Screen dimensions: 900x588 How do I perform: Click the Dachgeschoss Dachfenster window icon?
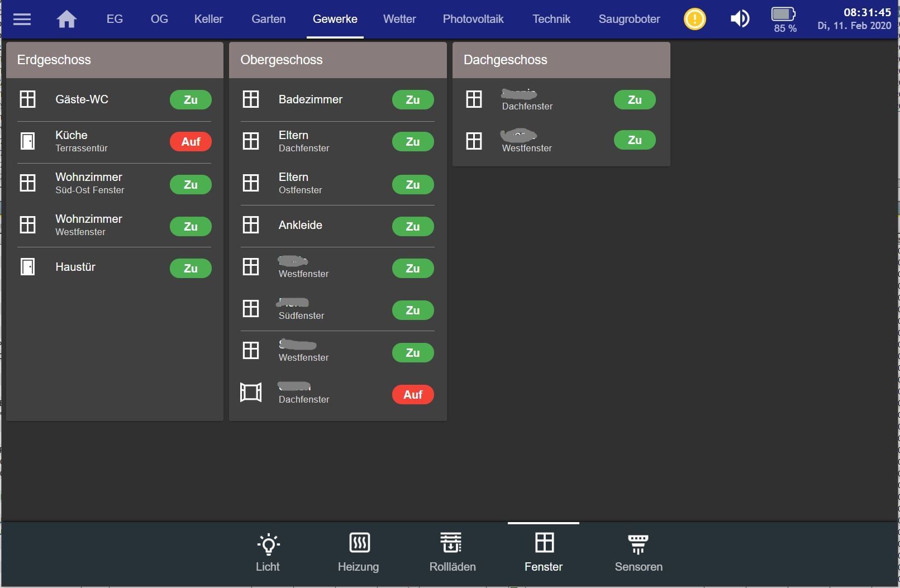(474, 99)
